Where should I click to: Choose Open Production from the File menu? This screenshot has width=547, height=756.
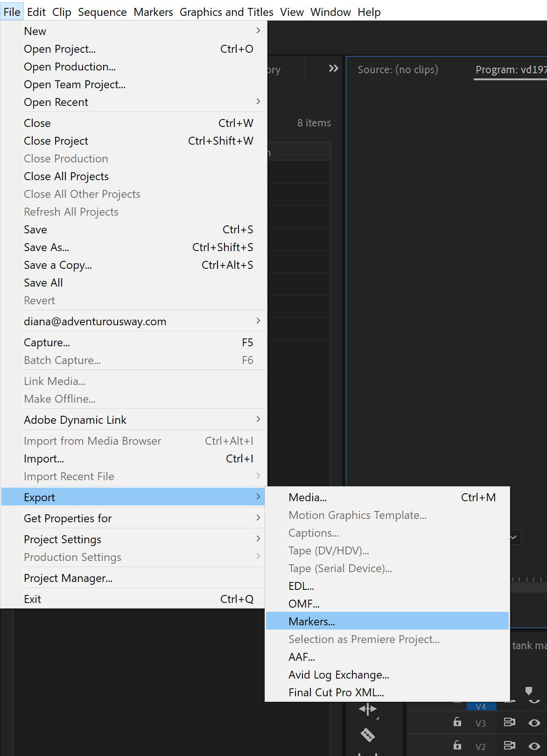pos(133,67)
